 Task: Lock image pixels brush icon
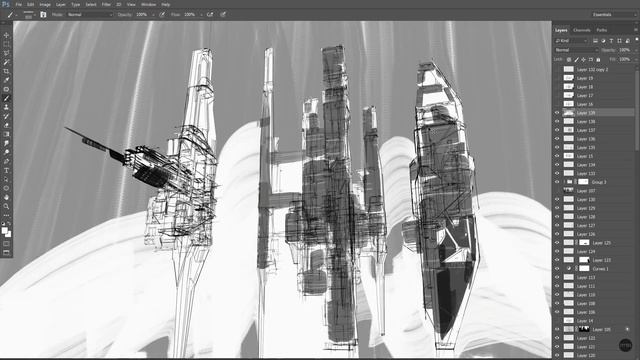[576, 60]
